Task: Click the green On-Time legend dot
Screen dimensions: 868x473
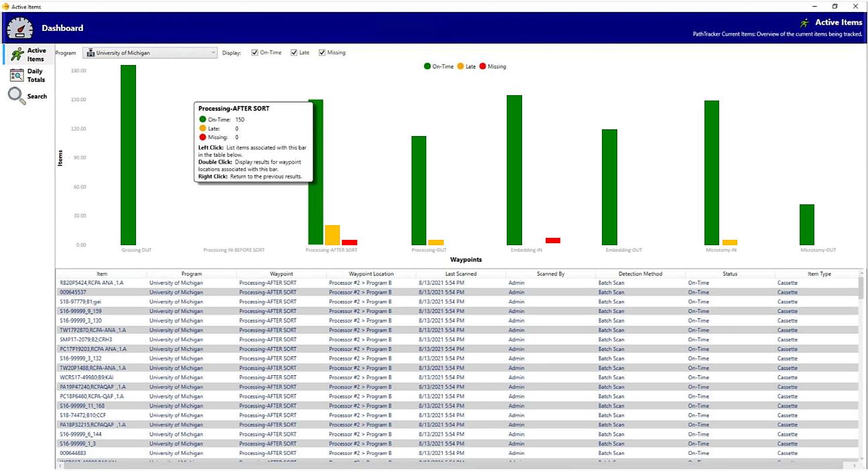Action: 427,66
